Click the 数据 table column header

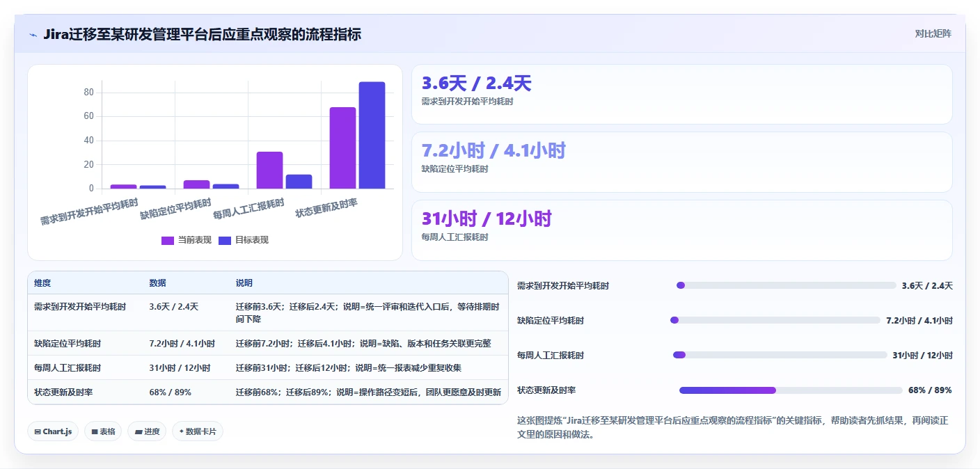[x=157, y=283]
